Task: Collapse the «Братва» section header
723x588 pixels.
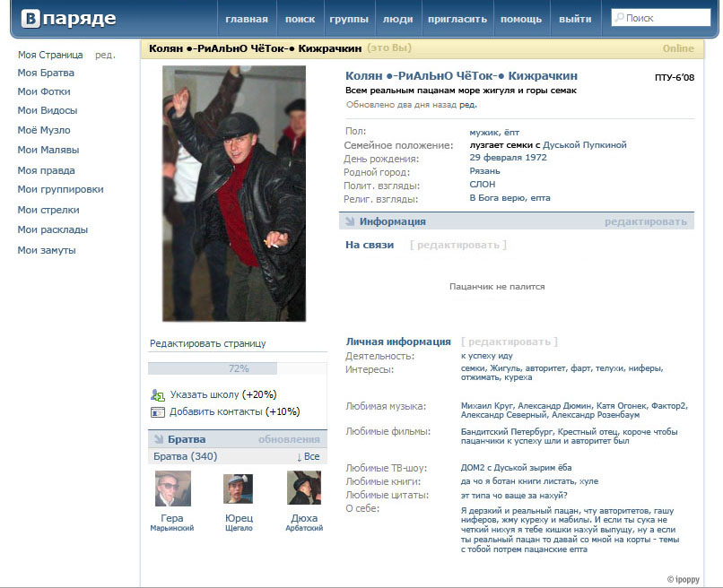Action: [x=187, y=439]
